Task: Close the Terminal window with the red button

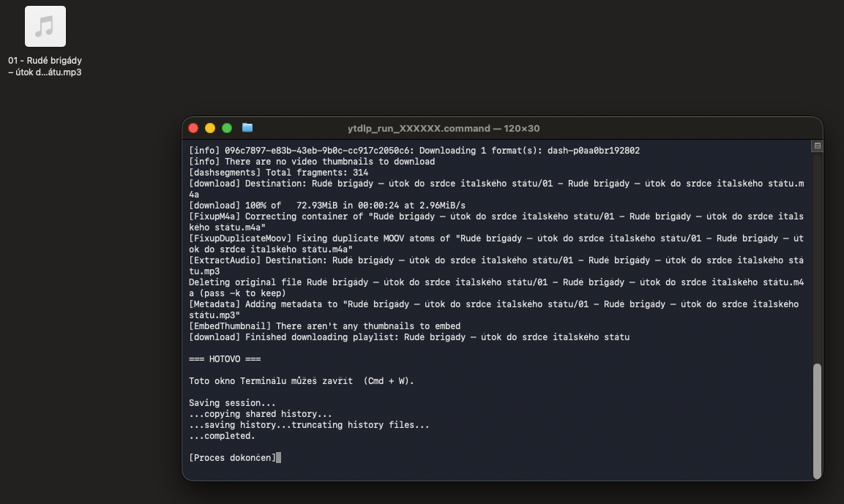Action: point(193,128)
